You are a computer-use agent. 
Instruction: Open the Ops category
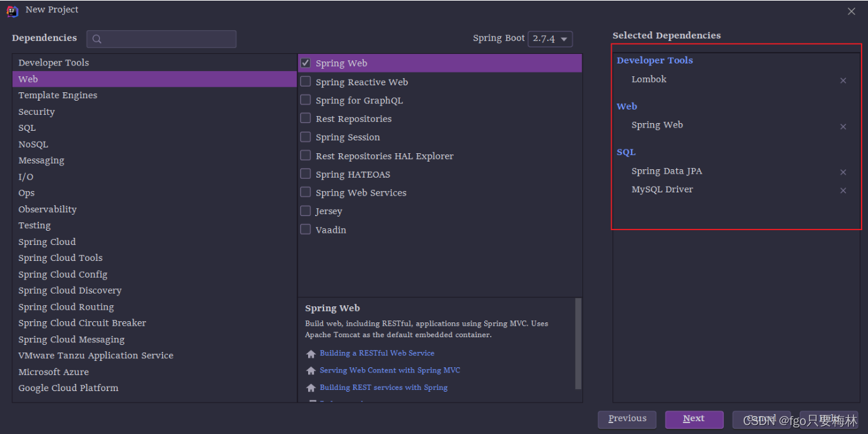pos(154,193)
